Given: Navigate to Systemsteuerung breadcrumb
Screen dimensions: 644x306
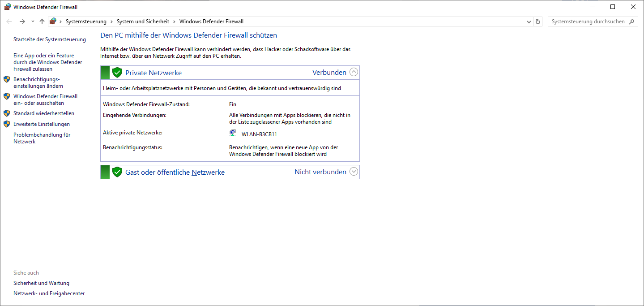Looking at the screenshot, I should tap(86, 22).
